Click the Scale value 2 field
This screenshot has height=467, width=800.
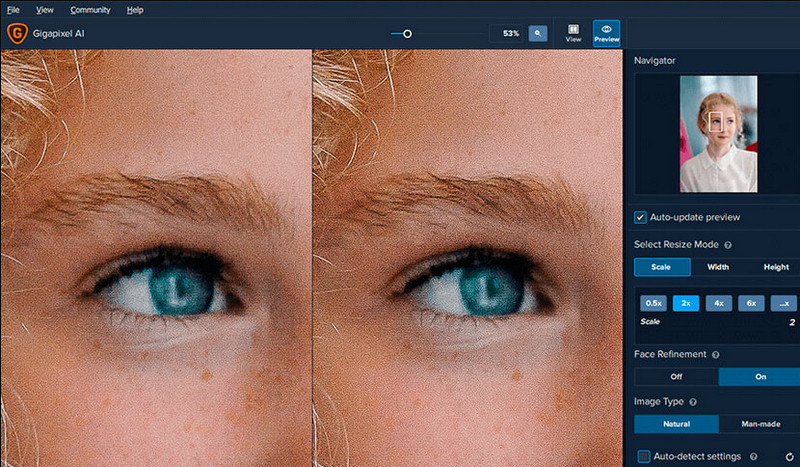click(792, 322)
